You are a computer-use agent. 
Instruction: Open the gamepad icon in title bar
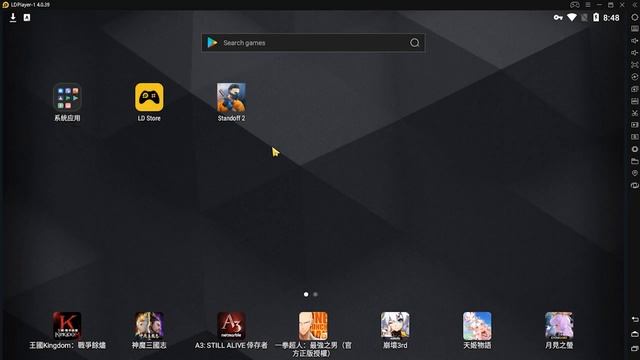click(x=575, y=4)
